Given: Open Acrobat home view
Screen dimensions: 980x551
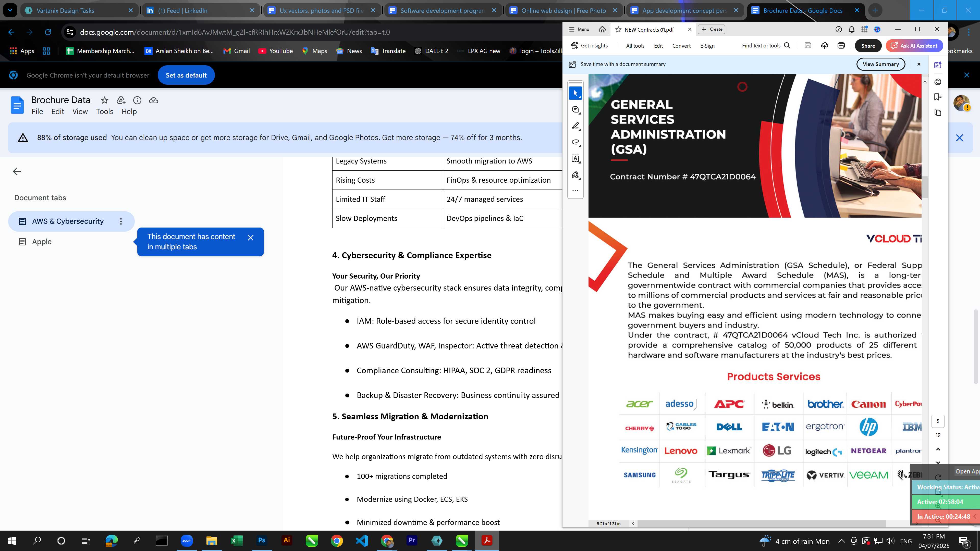Looking at the screenshot, I should coord(602,29).
